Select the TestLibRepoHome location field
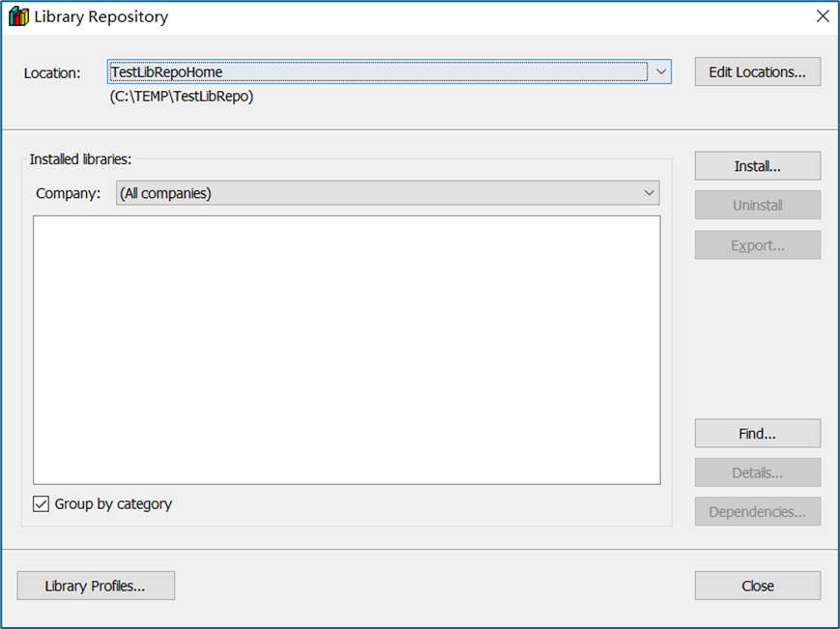This screenshot has height=629, width=840. pyautogui.click(x=377, y=71)
